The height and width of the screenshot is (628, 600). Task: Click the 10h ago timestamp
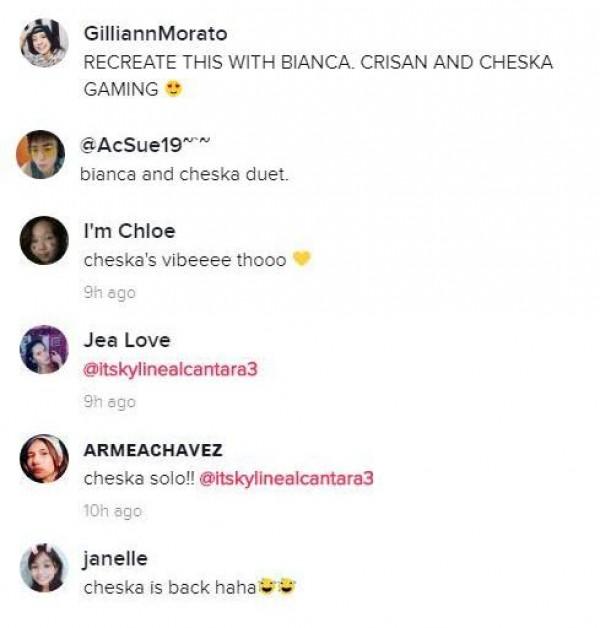113,511
